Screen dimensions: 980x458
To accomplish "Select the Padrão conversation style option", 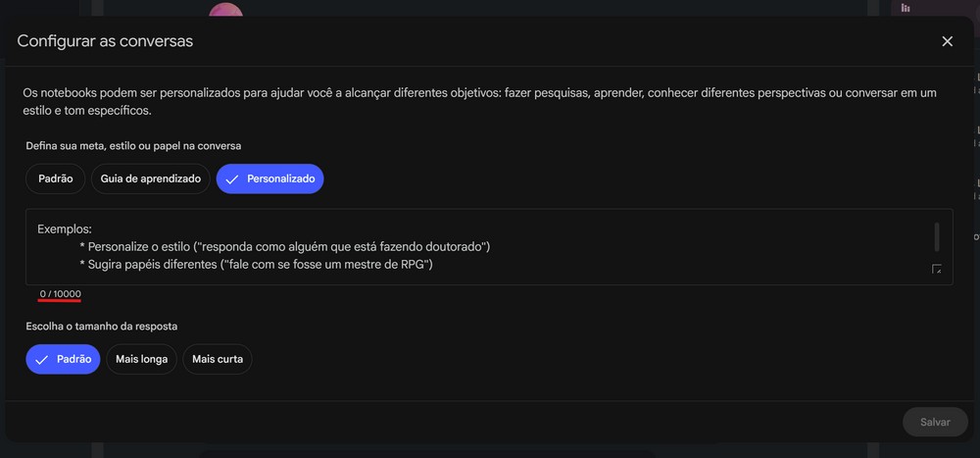I will coord(56,178).
